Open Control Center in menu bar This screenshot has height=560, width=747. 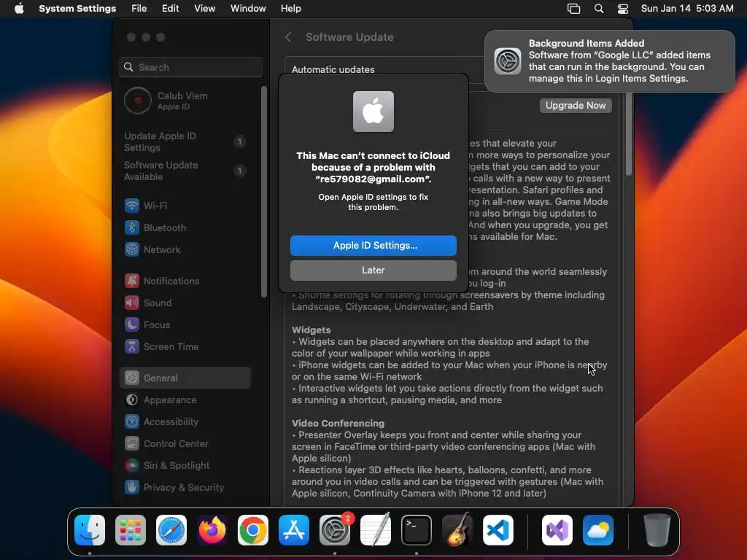coord(623,9)
